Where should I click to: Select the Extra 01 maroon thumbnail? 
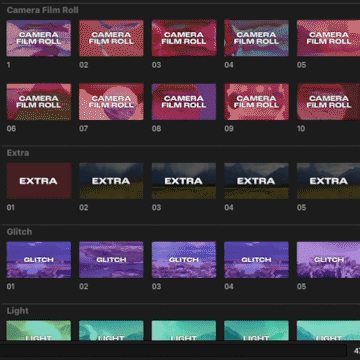pos(39,181)
